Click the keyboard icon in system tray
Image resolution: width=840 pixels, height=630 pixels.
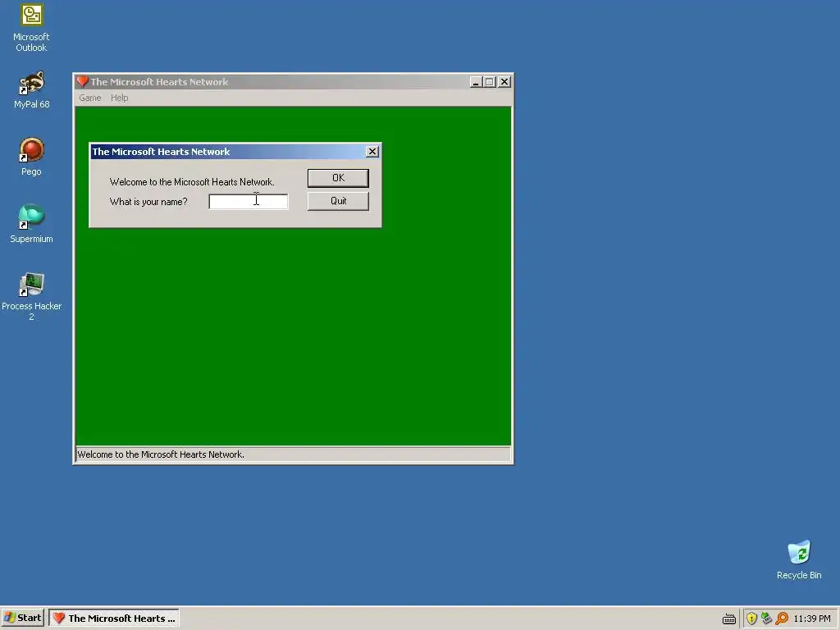point(729,619)
